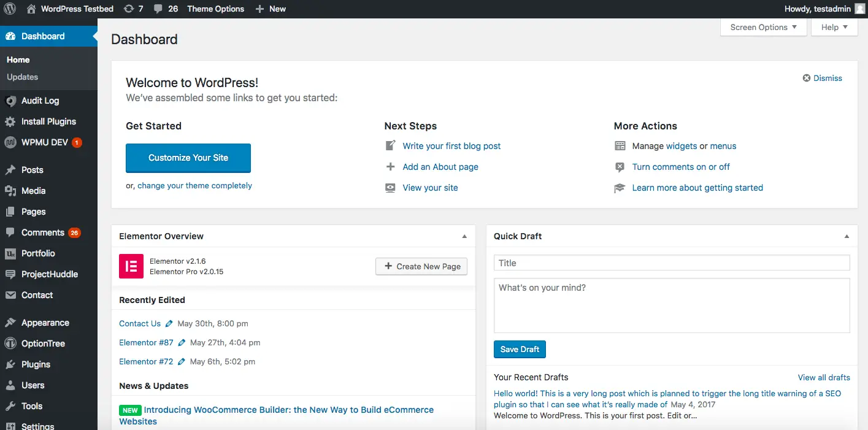868x430 pixels.
Task: Click the graduation cap Learn more icon
Action: click(x=620, y=188)
